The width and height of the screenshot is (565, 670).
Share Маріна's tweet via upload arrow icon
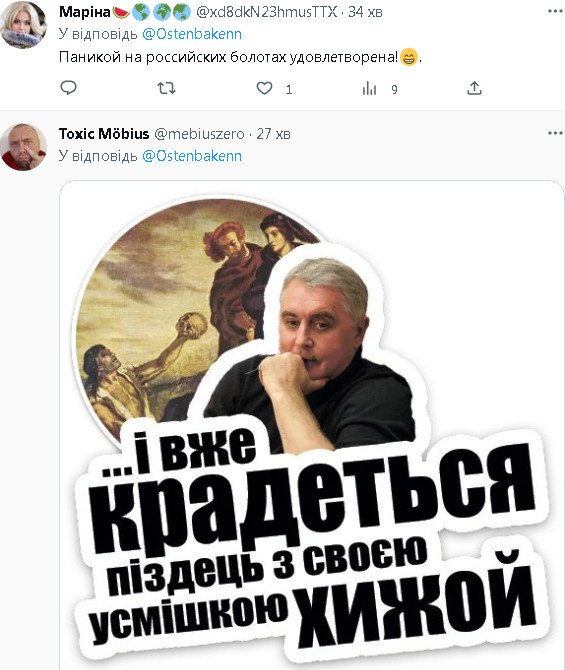coord(474,88)
